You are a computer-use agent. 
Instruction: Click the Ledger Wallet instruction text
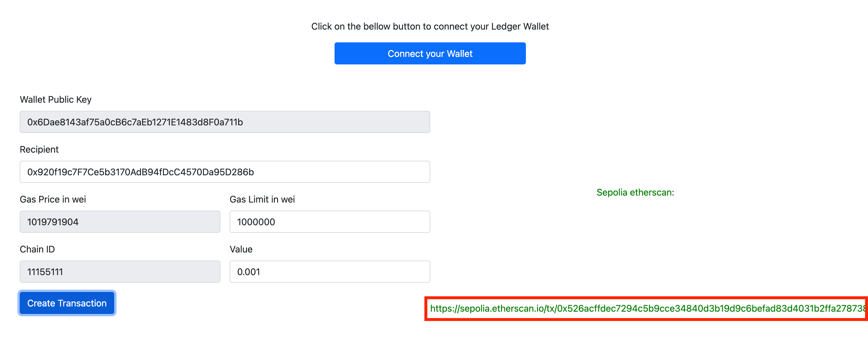point(430,26)
